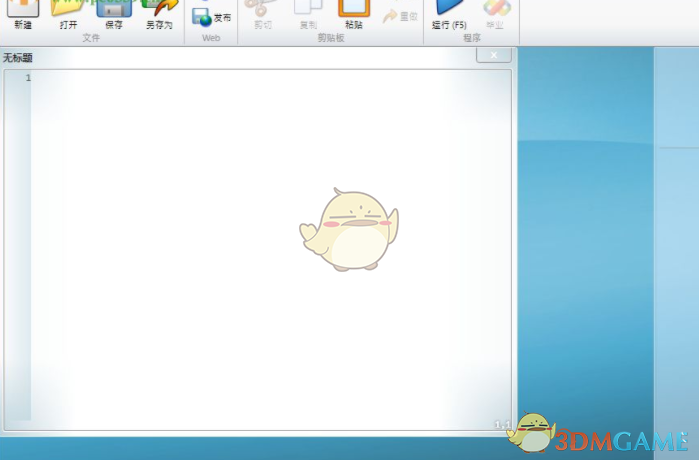Publish the program via 发布
699x460 pixels.
(212, 18)
